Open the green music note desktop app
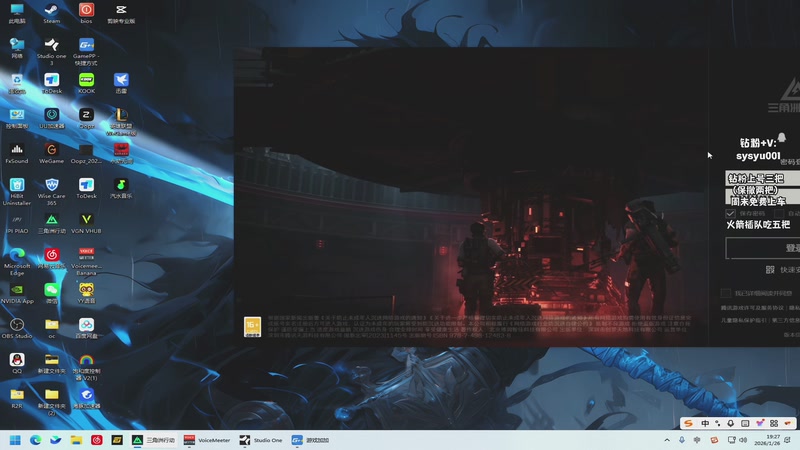 [121, 188]
